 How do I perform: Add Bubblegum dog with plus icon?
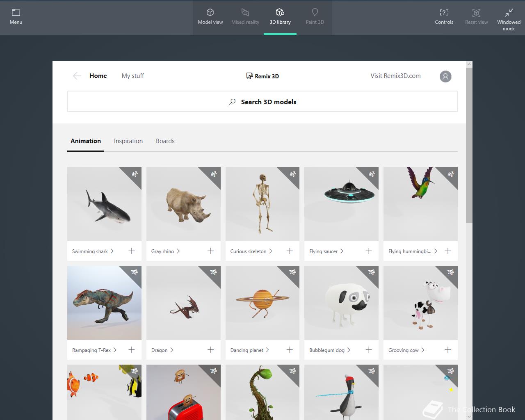369,350
